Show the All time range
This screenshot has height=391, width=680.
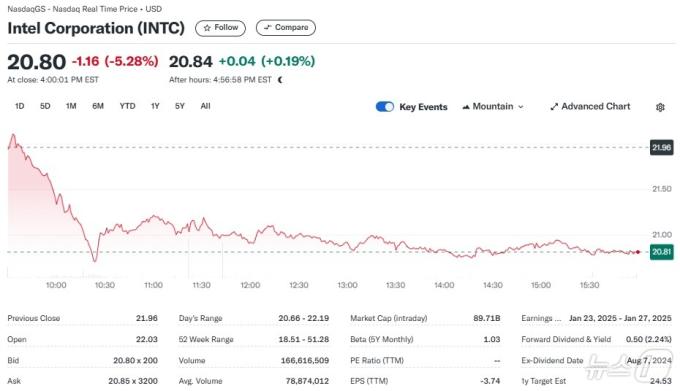[206, 106]
